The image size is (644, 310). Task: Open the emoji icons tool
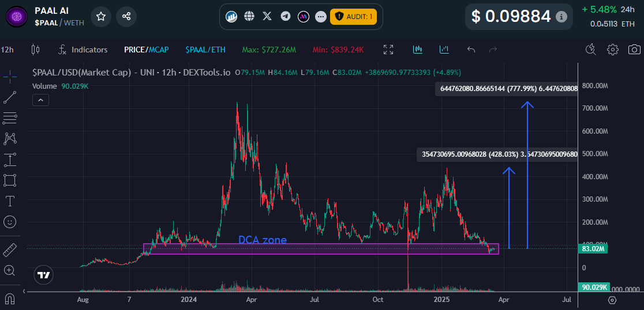pos(10,222)
